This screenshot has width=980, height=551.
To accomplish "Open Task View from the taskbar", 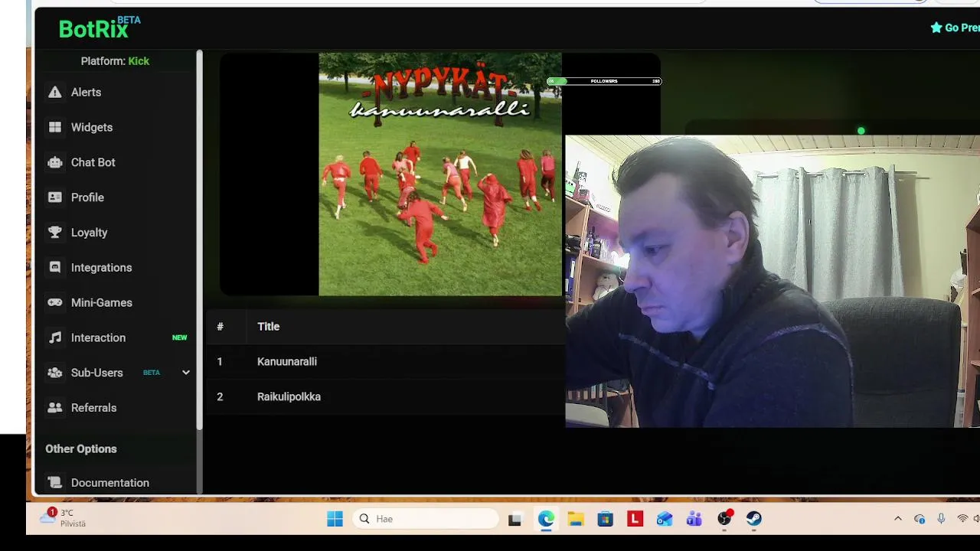I will (515, 520).
